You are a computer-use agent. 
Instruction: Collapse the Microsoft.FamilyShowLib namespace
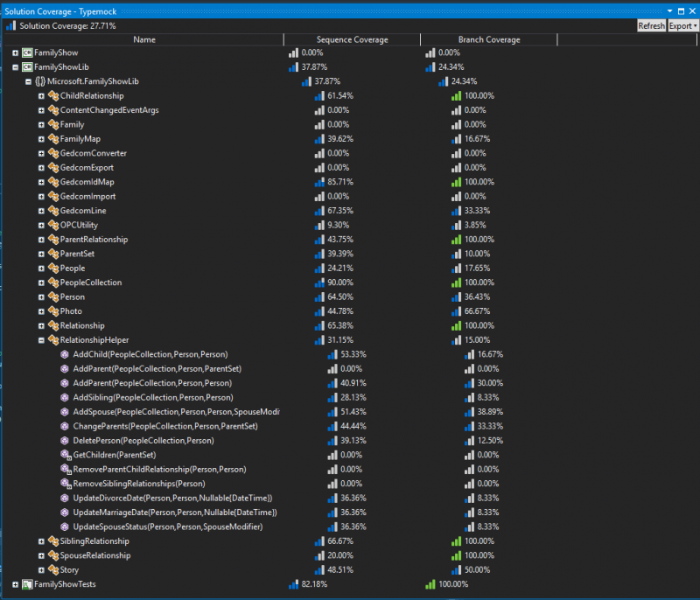click(28, 81)
